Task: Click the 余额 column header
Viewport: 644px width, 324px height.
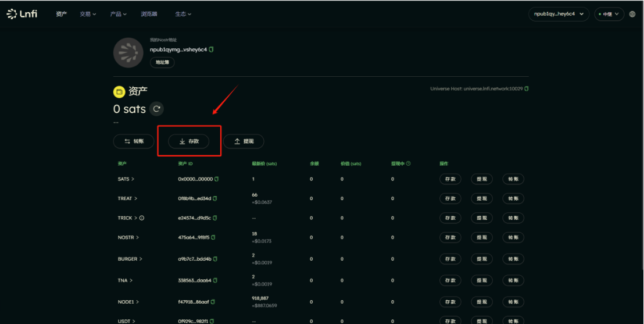Action: pos(314,163)
